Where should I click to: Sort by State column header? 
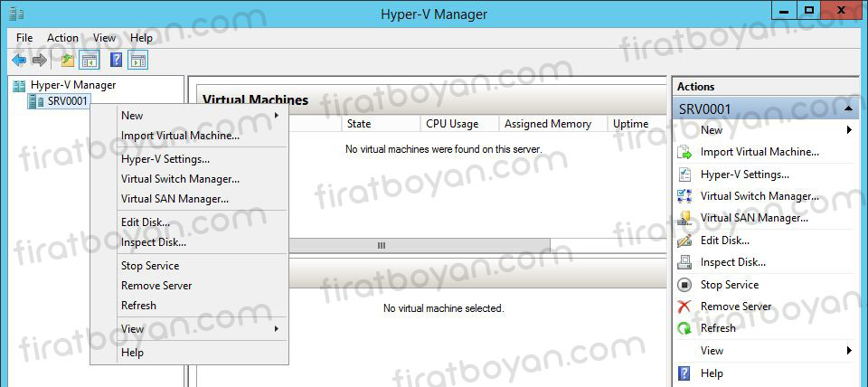coord(381,124)
